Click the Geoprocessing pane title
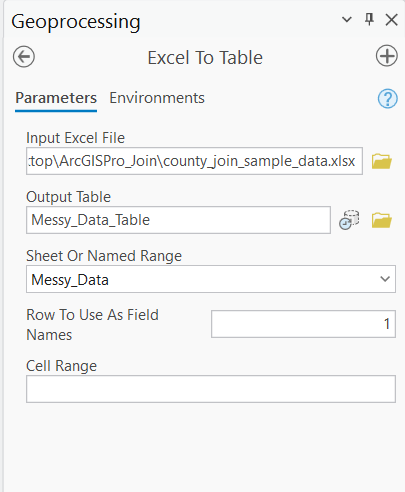The image size is (405, 492). click(76, 22)
